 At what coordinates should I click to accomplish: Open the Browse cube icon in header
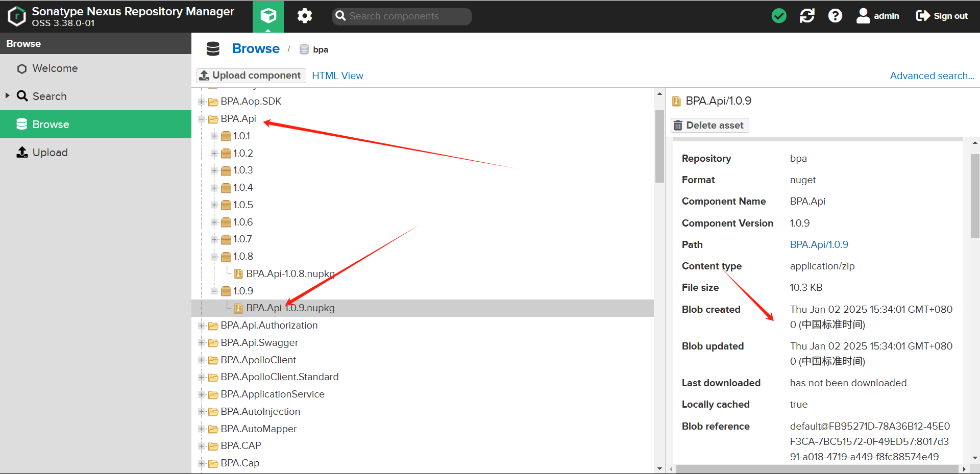268,16
